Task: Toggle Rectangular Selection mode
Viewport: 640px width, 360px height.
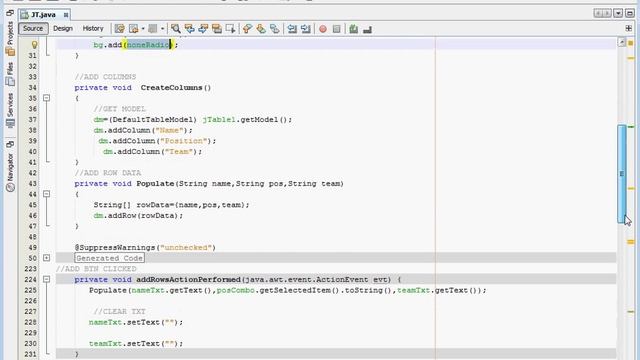Action: coord(231,29)
